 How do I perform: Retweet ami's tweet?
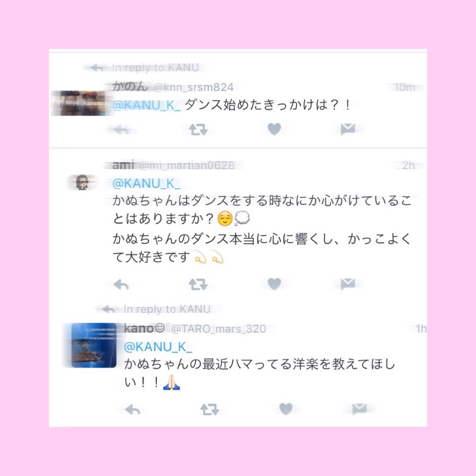(x=198, y=285)
